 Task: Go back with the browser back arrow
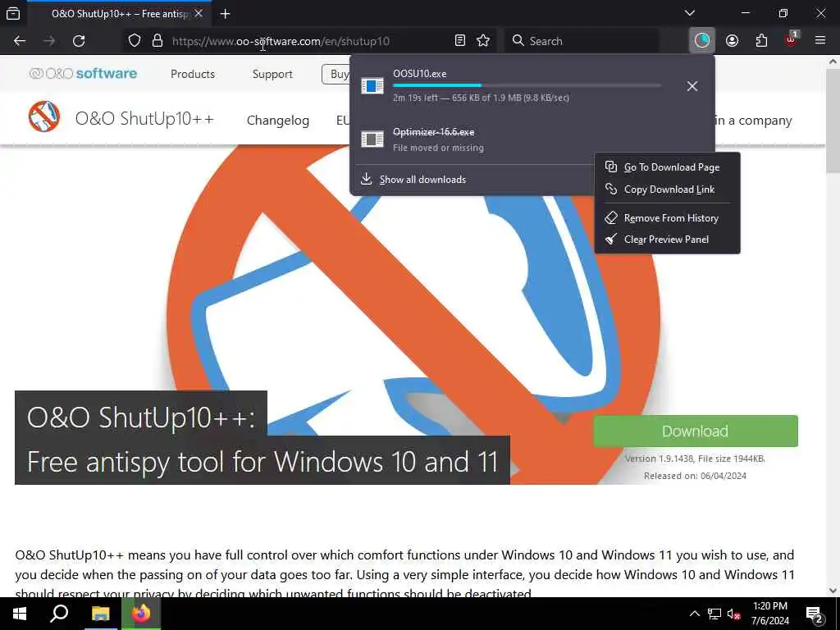(20, 41)
